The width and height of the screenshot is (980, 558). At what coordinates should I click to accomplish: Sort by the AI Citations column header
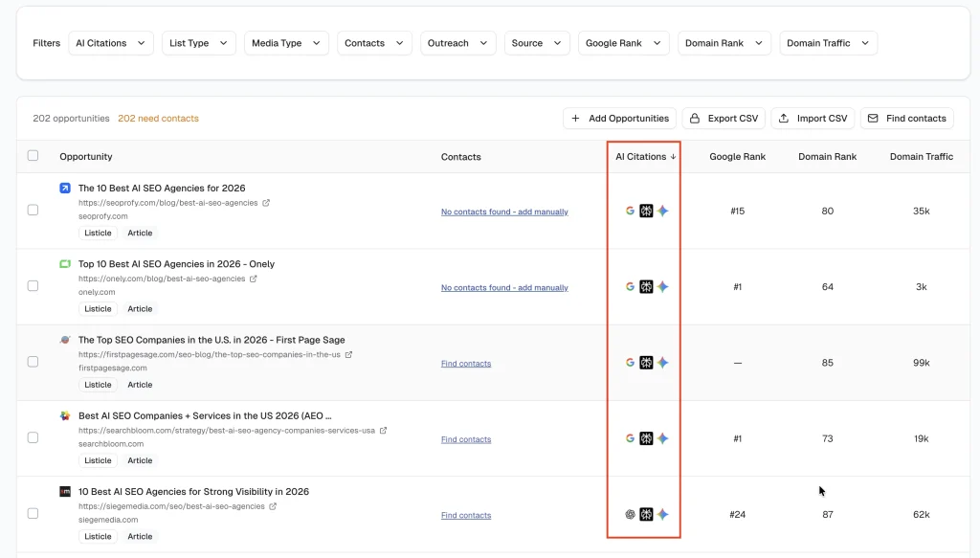[x=646, y=157]
